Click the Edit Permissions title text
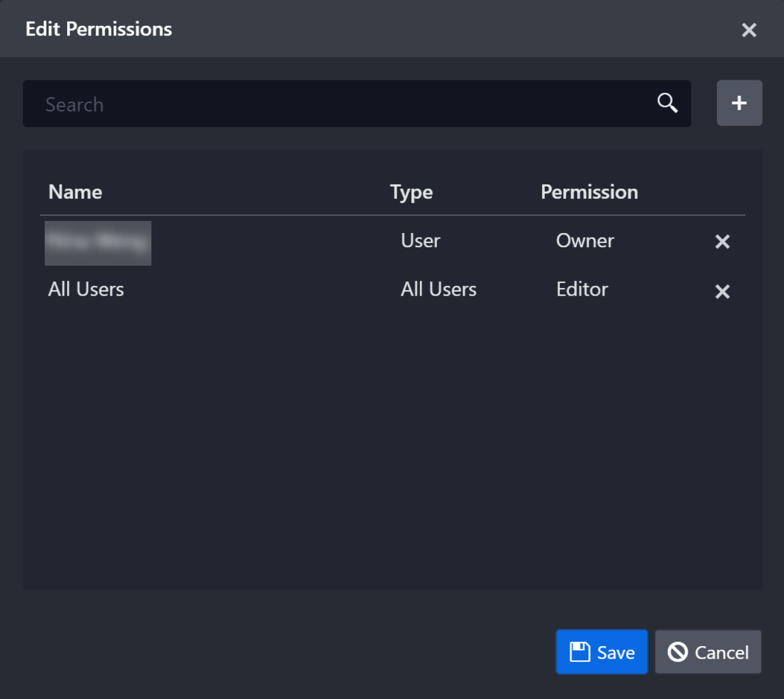This screenshot has width=784, height=699. [99, 29]
